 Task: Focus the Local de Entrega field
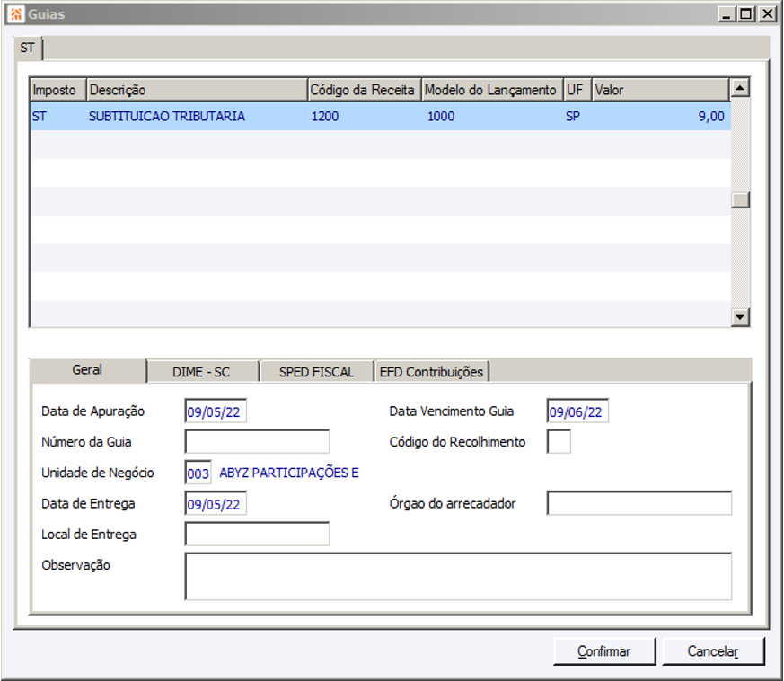click(257, 535)
